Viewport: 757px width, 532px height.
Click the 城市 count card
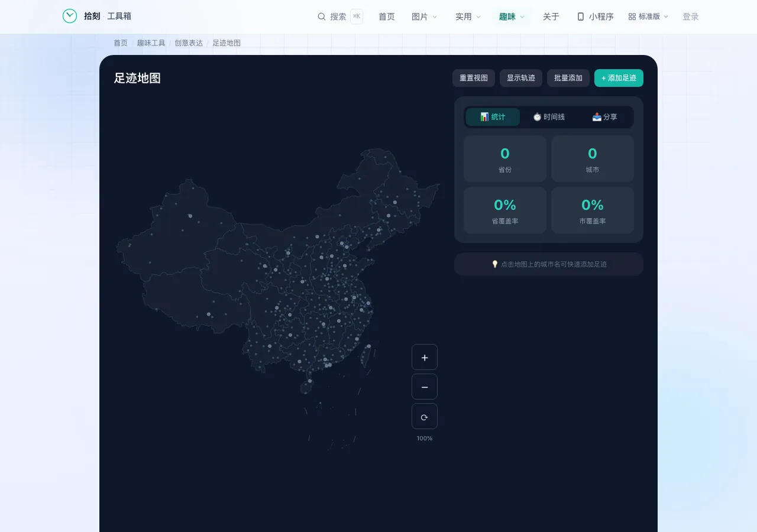593,159
